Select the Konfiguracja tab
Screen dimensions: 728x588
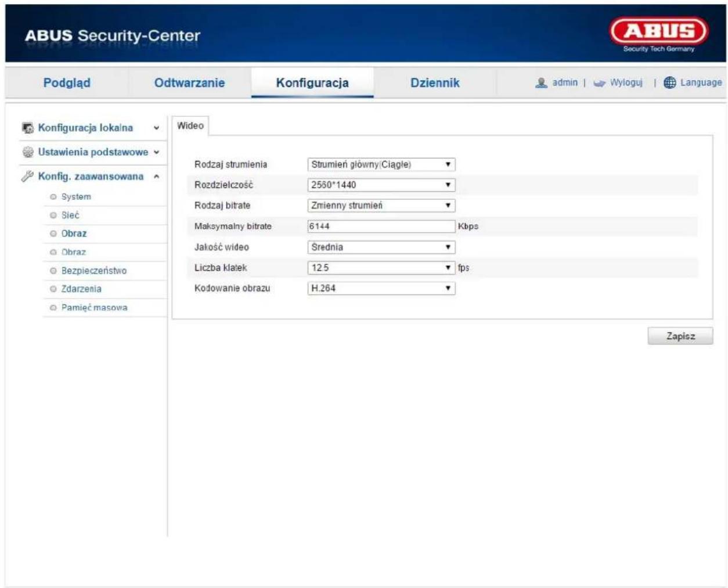312,83
